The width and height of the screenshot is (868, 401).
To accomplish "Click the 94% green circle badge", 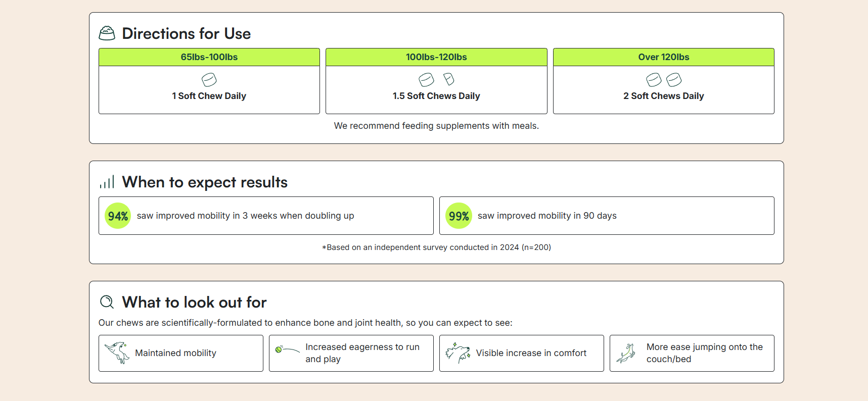I will click(x=118, y=216).
